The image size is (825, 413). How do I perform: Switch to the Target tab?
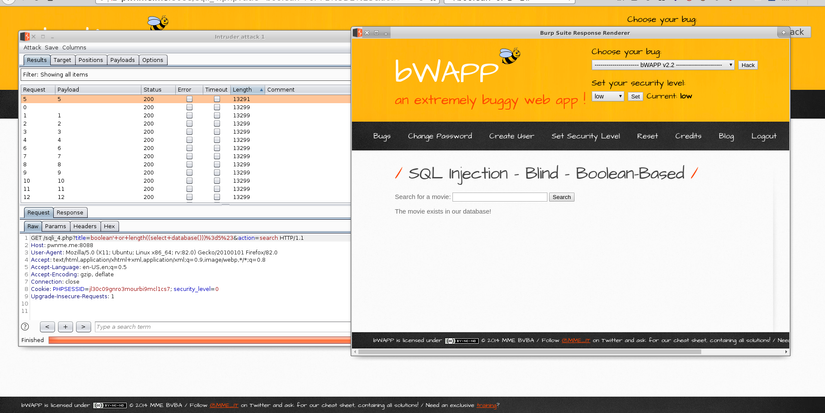(62, 60)
